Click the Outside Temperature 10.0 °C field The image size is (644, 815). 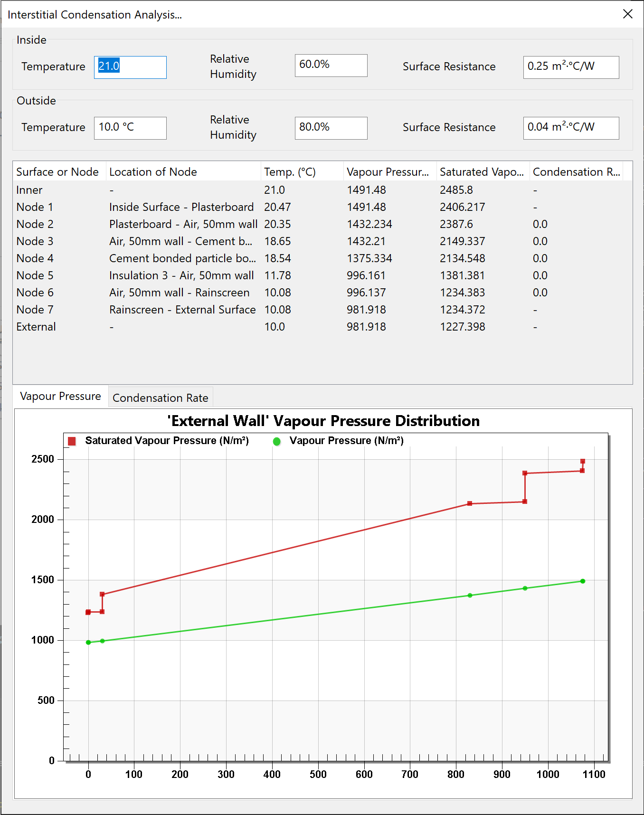pyautogui.click(x=130, y=128)
